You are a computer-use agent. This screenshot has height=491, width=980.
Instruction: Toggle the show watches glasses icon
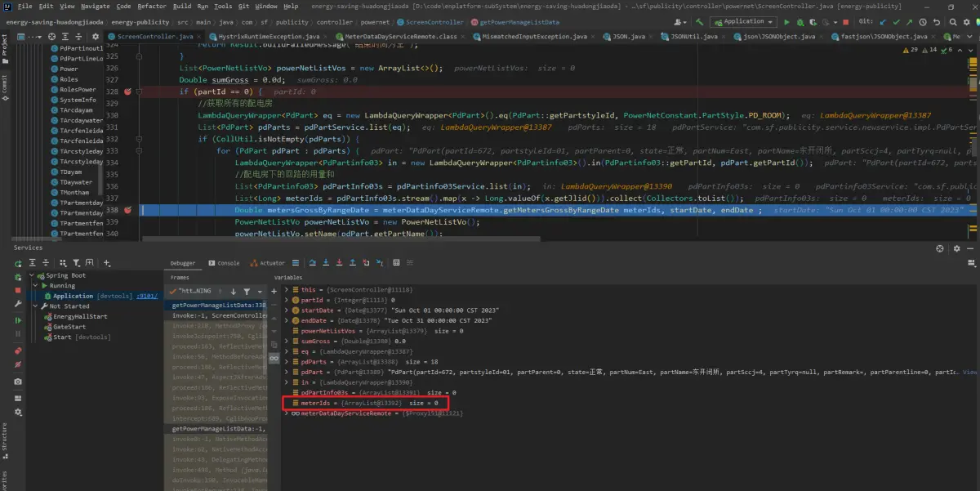point(274,359)
